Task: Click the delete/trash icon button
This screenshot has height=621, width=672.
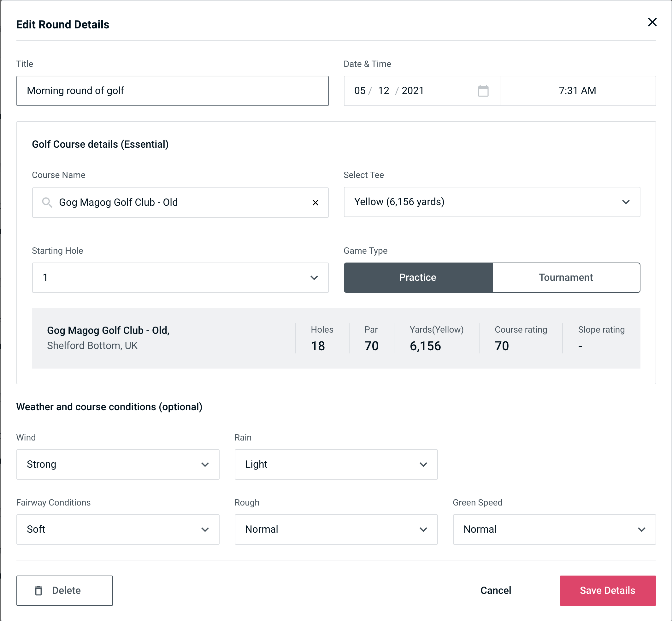Action: [40, 591]
